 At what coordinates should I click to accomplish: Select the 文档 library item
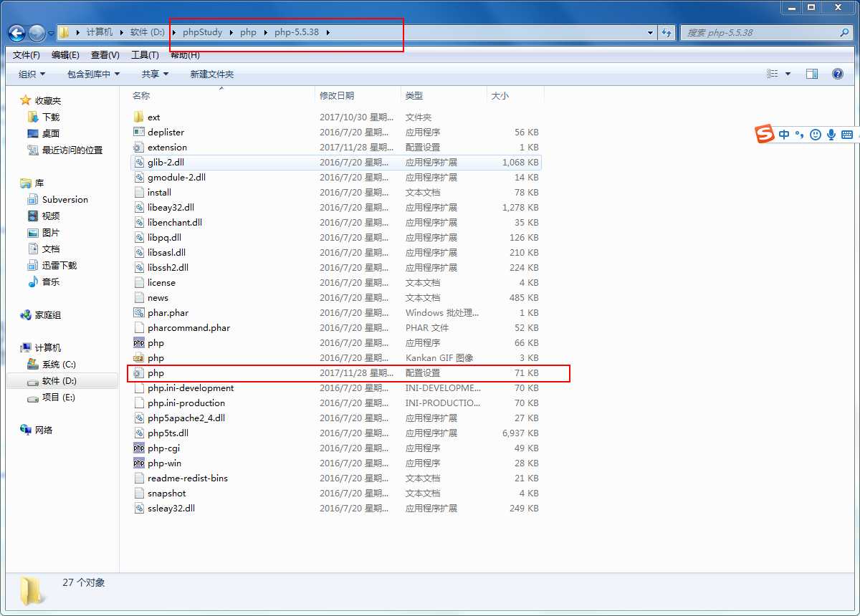(x=50, y=249)
